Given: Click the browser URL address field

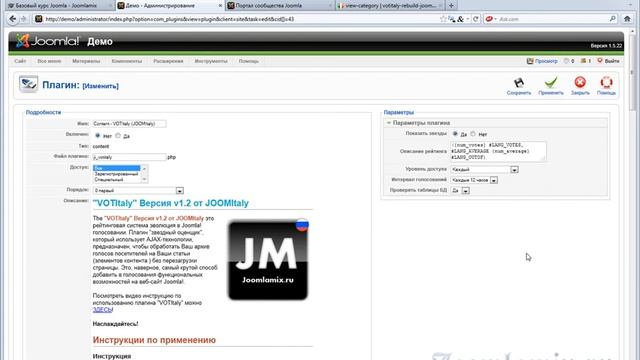Looking at the screenshot, I should pos(241,19).
